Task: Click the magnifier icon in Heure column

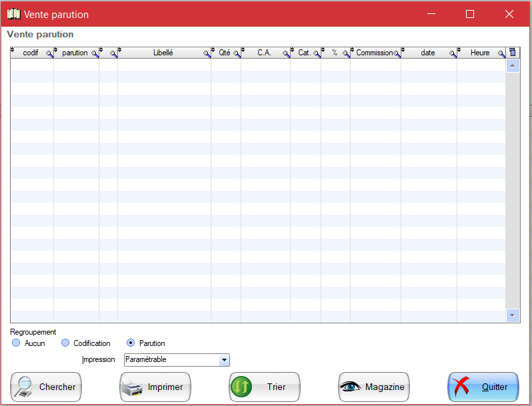Action: coord(501,54)
